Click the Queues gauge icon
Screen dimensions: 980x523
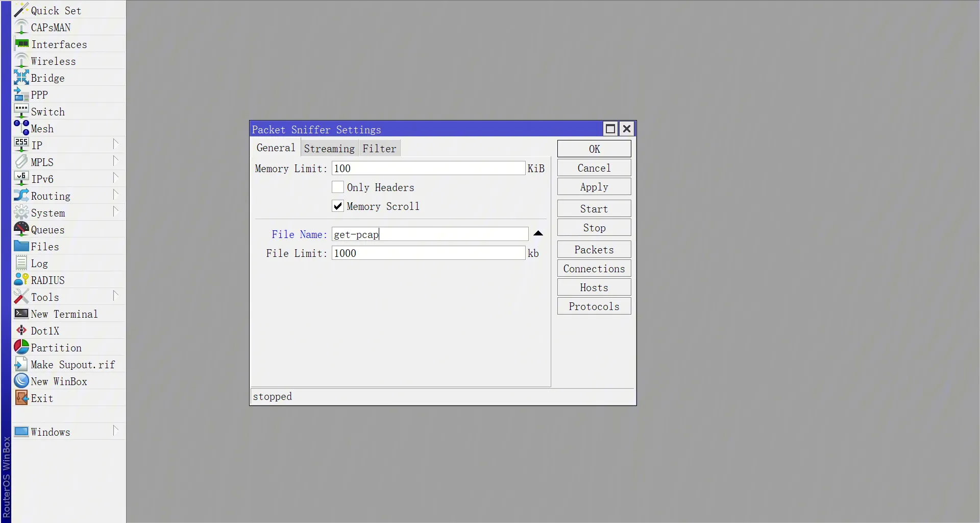21,229
